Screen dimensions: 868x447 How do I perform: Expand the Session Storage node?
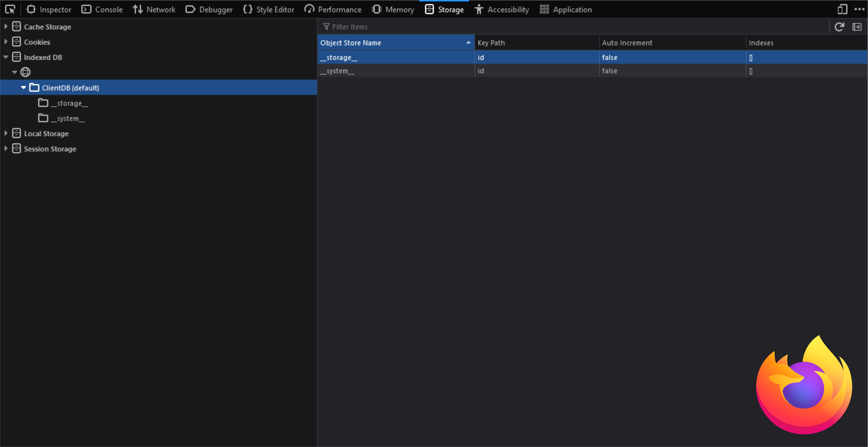pyautogui.click(x=6, y=149)
